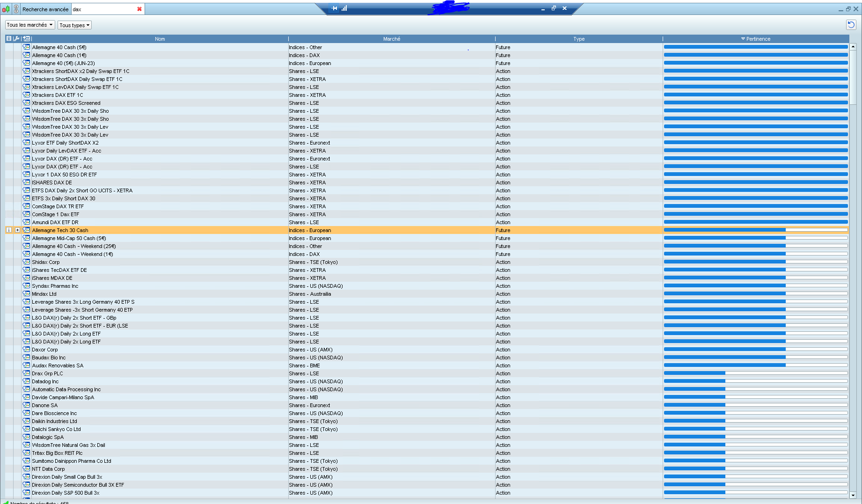Open chart icon for Amundi DAX ETF DR
862x504 pixels.
coord(26,222)
